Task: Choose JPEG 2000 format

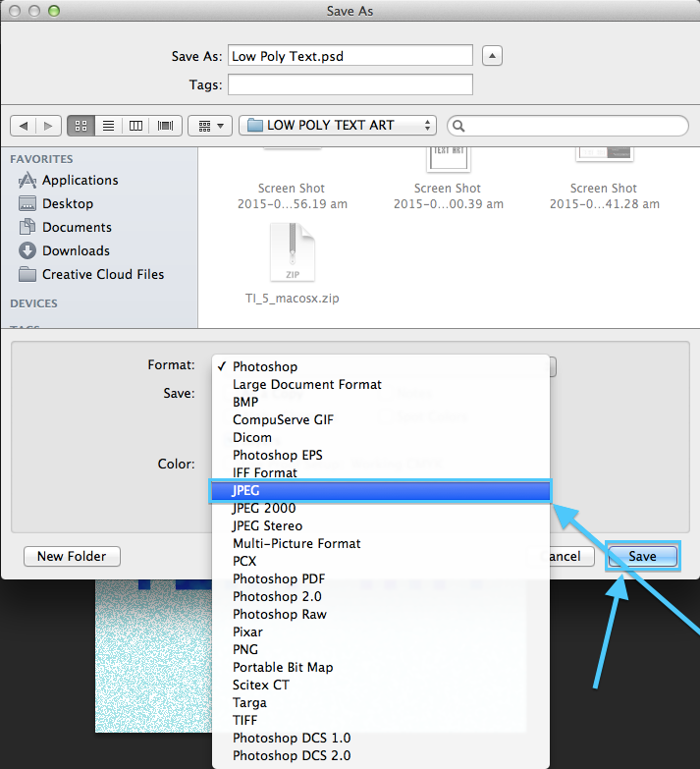Action: (381, 508)
